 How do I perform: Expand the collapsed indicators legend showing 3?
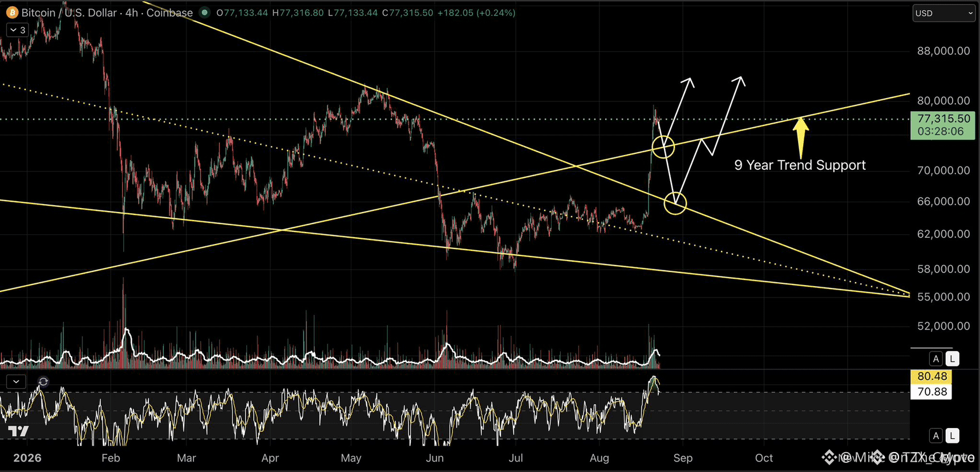point(17,30)
